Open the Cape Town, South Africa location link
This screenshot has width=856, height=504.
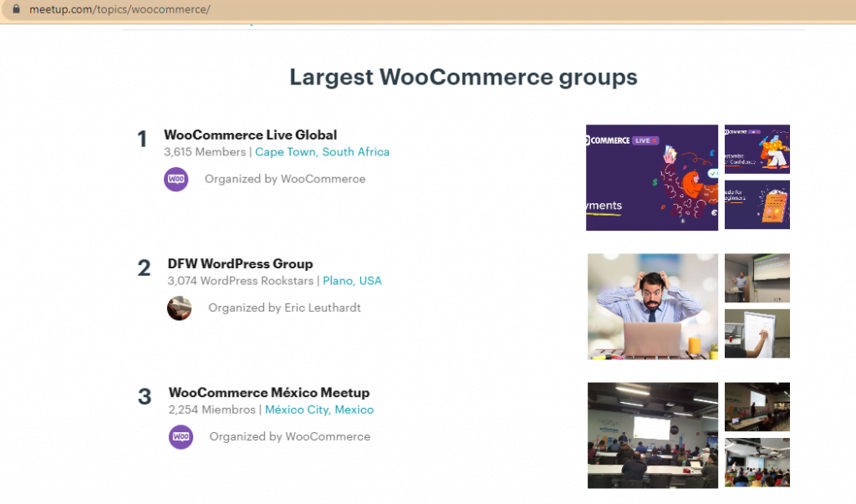tap(322, 152)
